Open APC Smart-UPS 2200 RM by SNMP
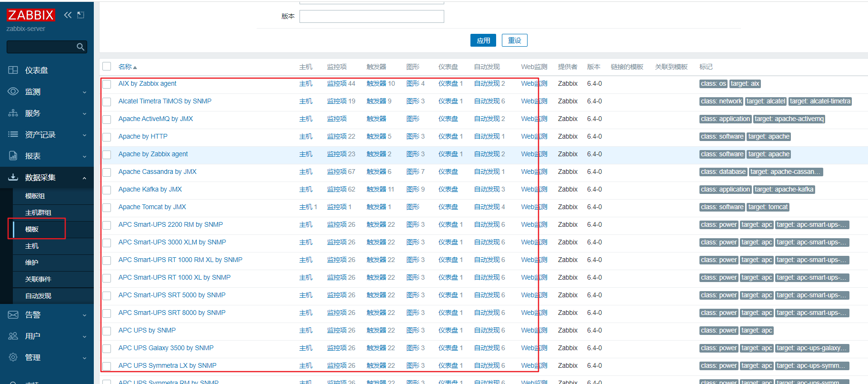The image size is (868, 384). coord(170,224)
